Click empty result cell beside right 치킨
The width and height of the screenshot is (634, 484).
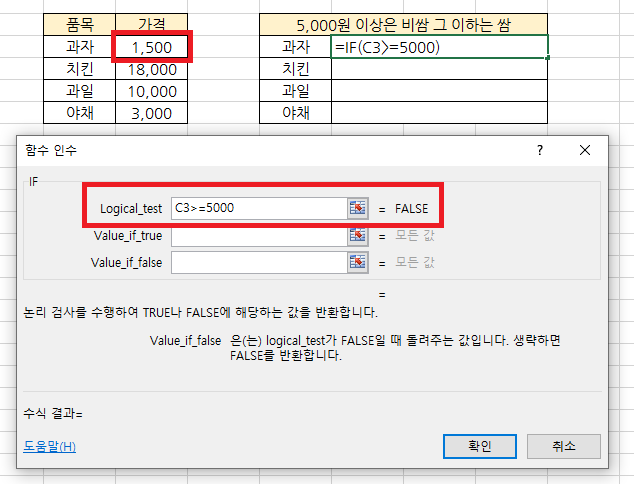point(440,69)
